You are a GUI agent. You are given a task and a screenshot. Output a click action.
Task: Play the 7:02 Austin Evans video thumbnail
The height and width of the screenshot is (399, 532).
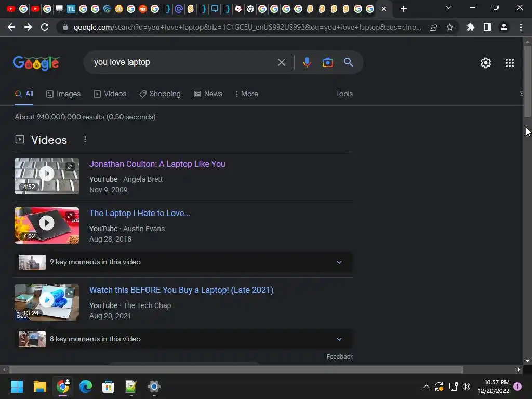[x=47, y=225]
